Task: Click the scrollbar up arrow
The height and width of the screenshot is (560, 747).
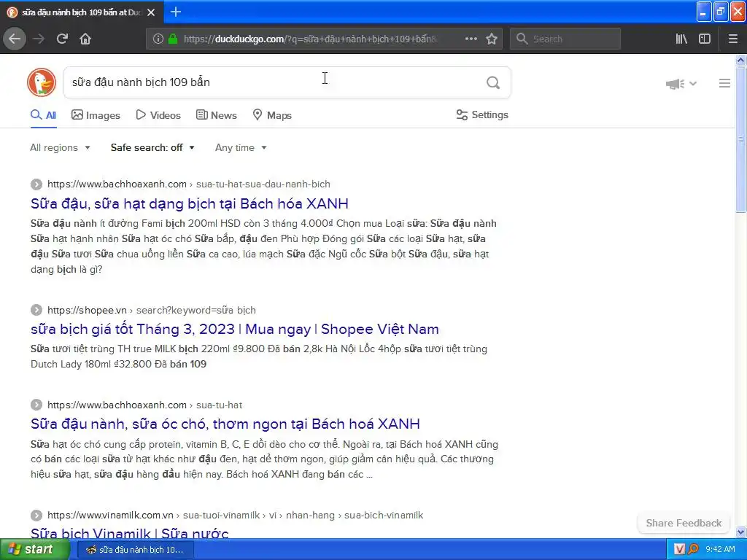Action: click(740, 60)
